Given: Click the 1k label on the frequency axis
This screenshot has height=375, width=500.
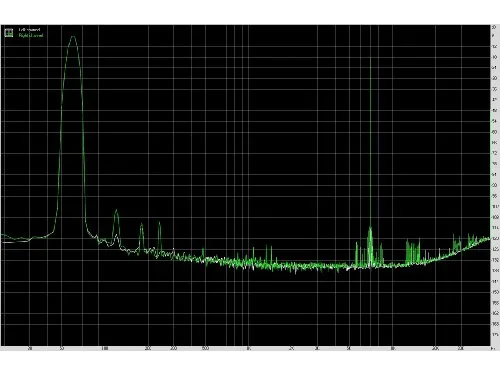Looking at the screenshot, I should tap(249, 349).
